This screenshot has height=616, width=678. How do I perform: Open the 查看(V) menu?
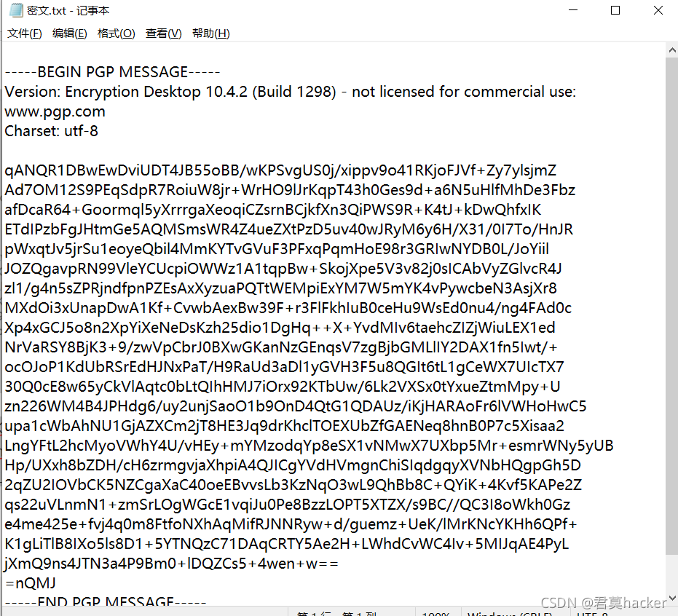click(163, 33)
